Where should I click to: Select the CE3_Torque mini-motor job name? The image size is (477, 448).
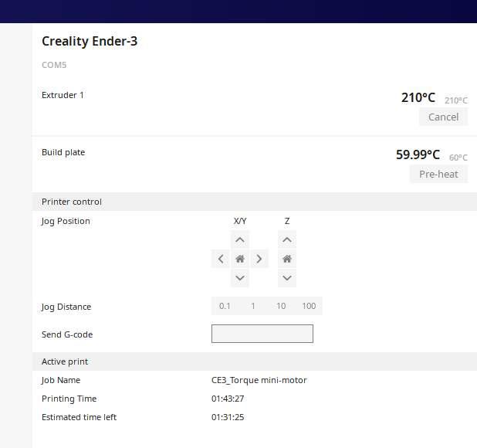click(259, 380)
